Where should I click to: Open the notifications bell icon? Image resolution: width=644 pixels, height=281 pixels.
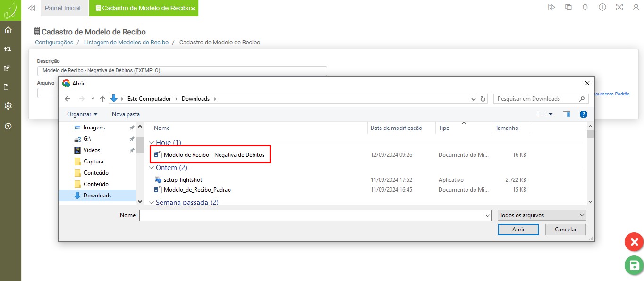[585, 8]
